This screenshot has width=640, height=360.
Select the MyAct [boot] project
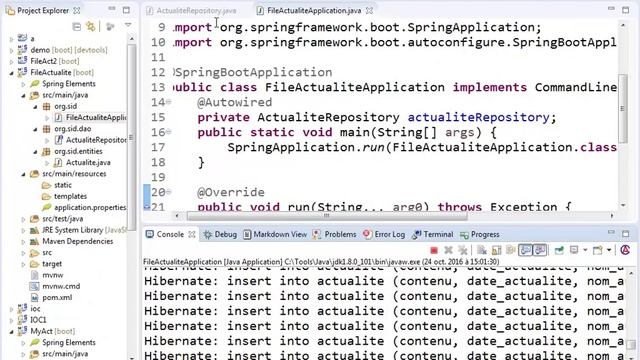(47, 331)
